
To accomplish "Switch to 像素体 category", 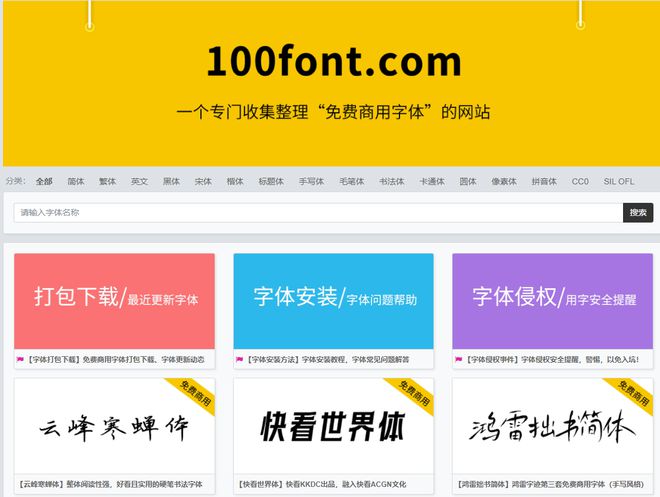I will coord(504,181).
